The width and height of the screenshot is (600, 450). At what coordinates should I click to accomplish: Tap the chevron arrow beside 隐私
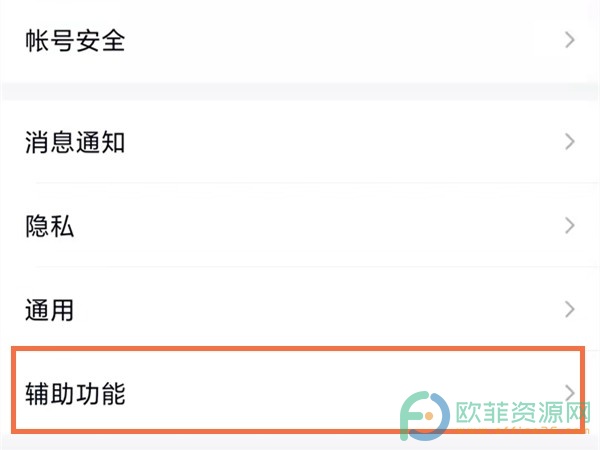[x=570, y=225]
